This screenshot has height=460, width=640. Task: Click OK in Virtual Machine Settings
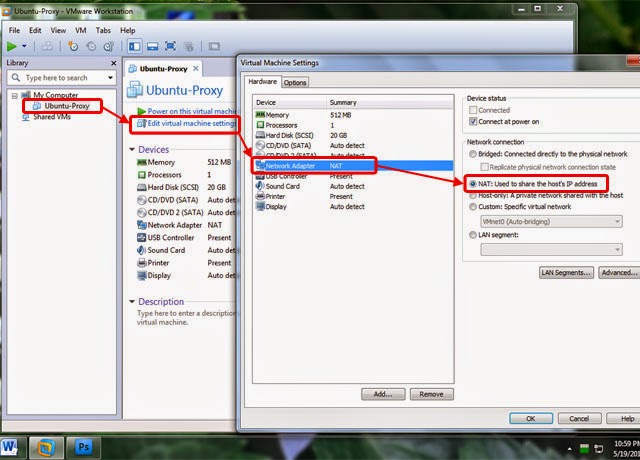531,418
